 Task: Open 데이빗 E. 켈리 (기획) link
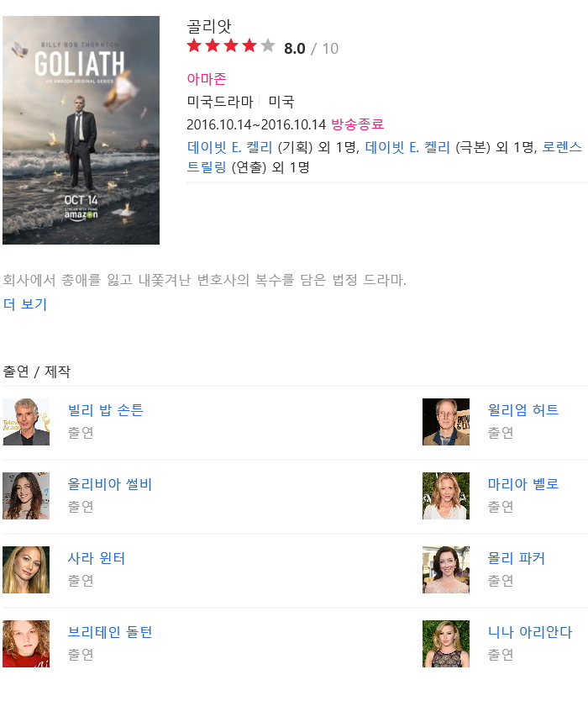229,147
